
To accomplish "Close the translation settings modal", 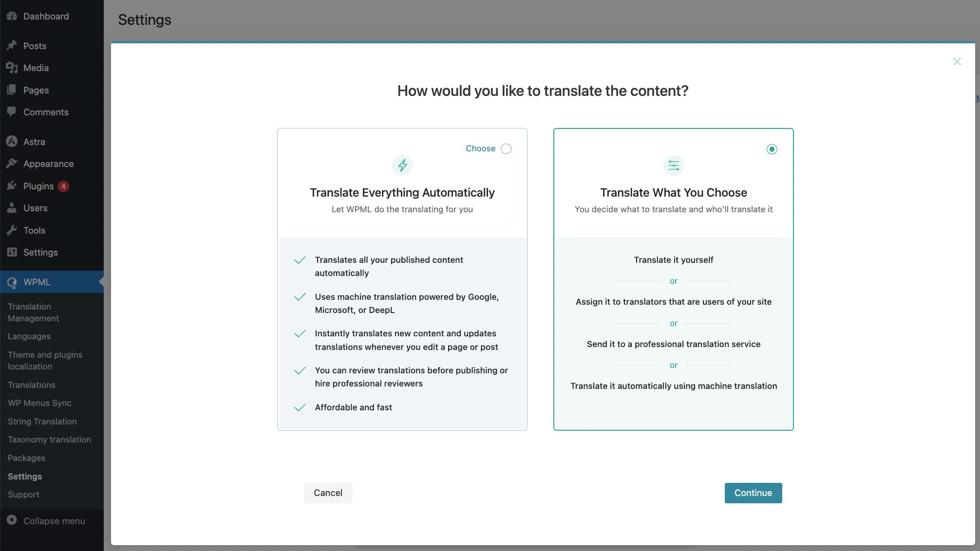I will click(x=957, y=61).
